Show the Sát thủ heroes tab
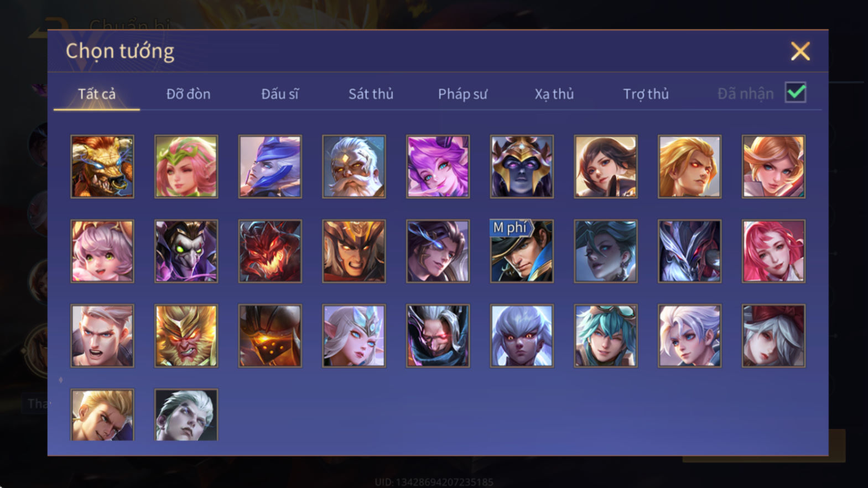The height and width of the screenshot is (488, 868). point(371,94)
